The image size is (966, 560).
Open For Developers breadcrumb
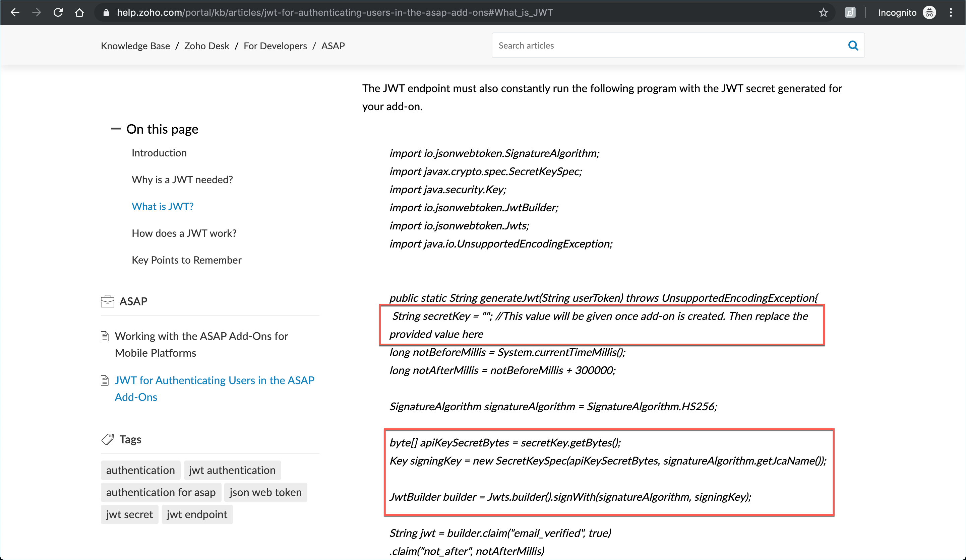[x=275, y=46]
